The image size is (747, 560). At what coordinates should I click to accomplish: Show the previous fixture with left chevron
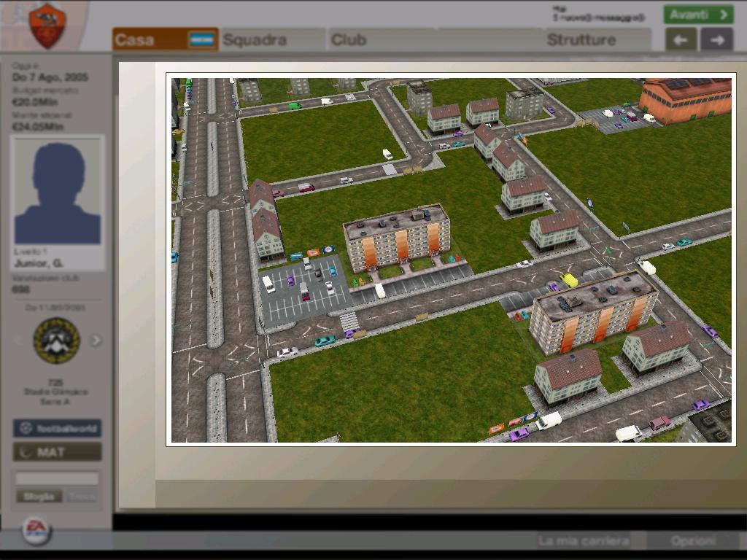[18, 341]
